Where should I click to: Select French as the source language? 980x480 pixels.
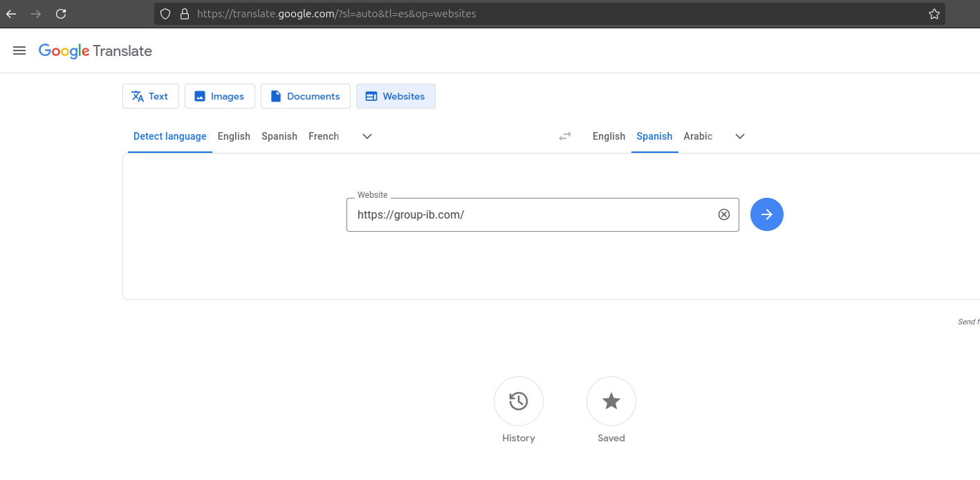323,136
